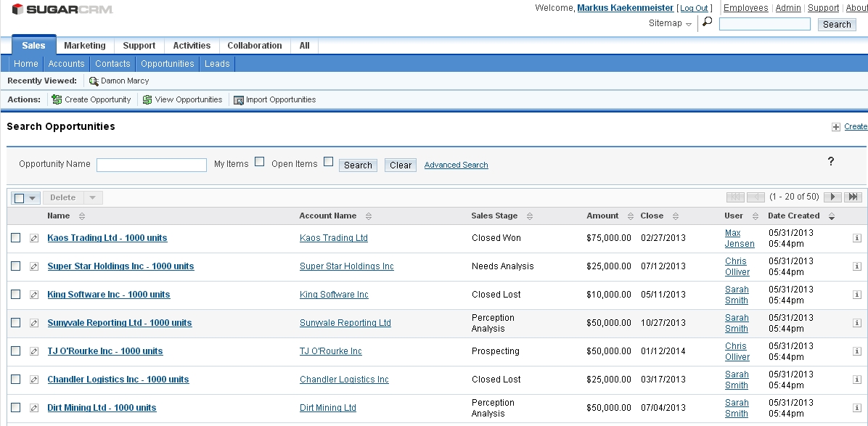
Task: Open the Accounts submenu item
Action: tap(67, 64)
